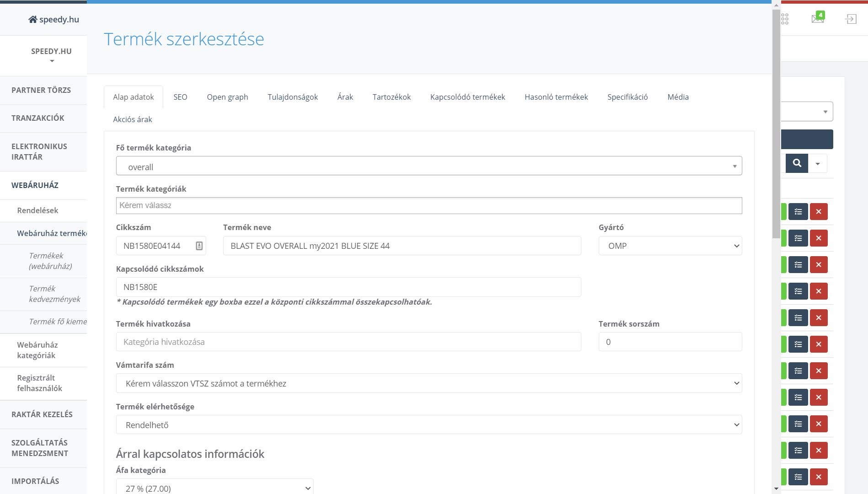
Task: Click the Termék kategóriák multi-select field
Action: pyautogui.click(x=429, y=205)
